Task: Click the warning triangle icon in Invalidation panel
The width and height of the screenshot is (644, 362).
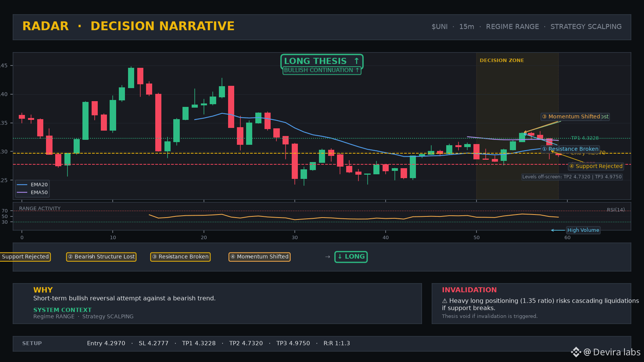Action: click(x=445, y=301)
